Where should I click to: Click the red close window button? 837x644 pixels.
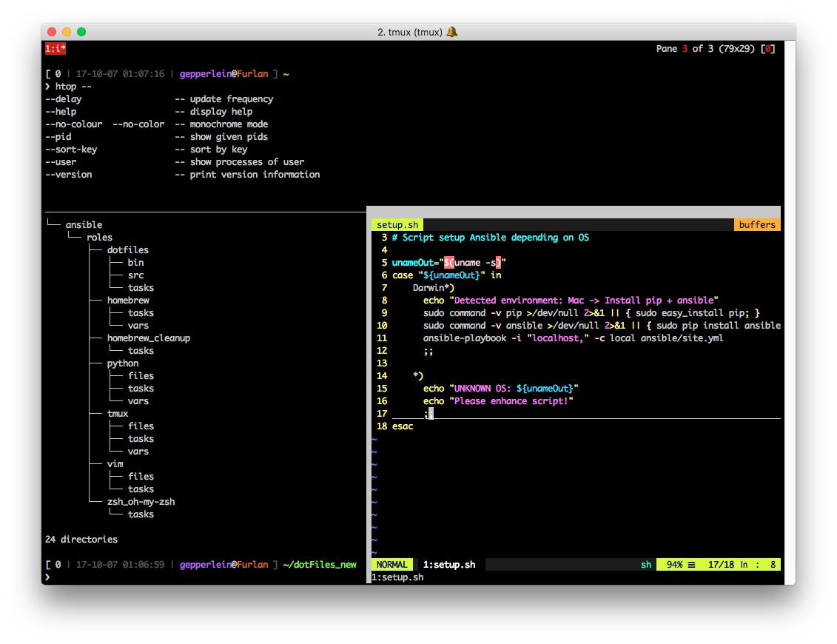(52, 32)
